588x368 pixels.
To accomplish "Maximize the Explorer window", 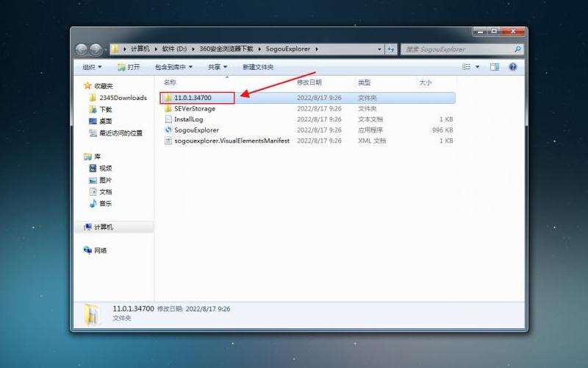I will click(494, 32).
